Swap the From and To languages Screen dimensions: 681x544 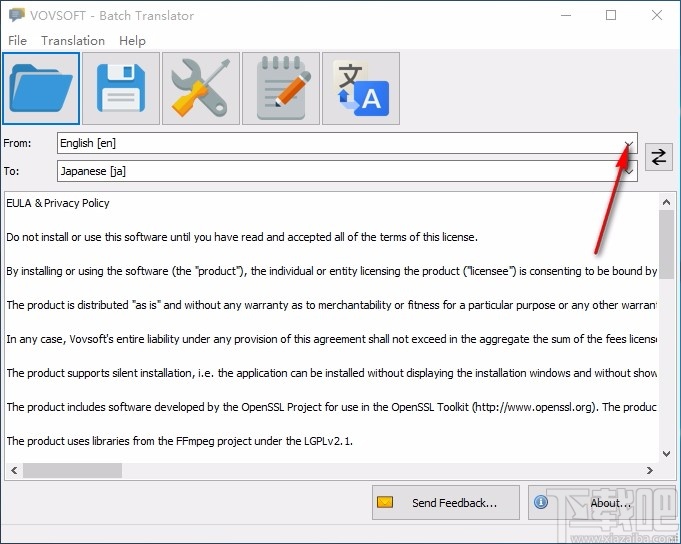[658, 157]
